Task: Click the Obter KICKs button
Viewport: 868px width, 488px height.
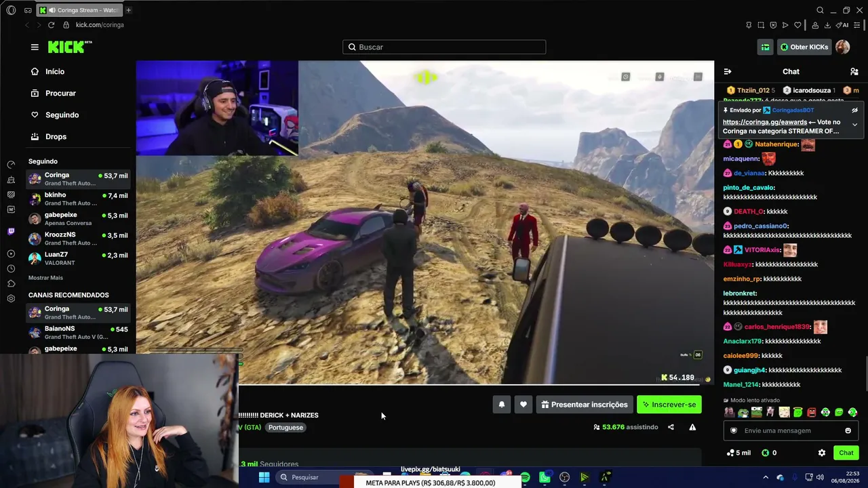Action: click(x=804, y=47)
